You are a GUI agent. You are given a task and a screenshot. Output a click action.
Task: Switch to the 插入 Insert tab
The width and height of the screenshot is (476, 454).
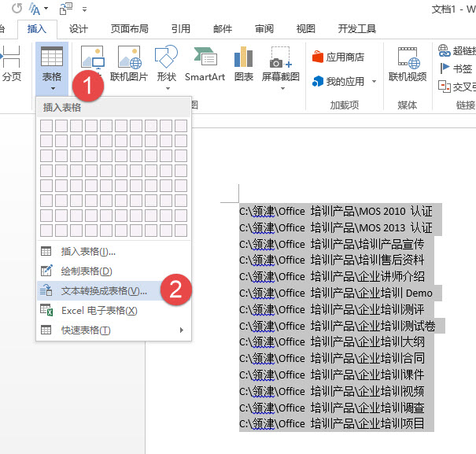point(37,29)
